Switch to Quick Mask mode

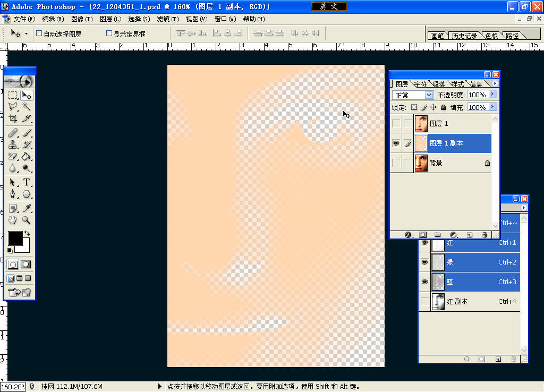tap(26, 265)
